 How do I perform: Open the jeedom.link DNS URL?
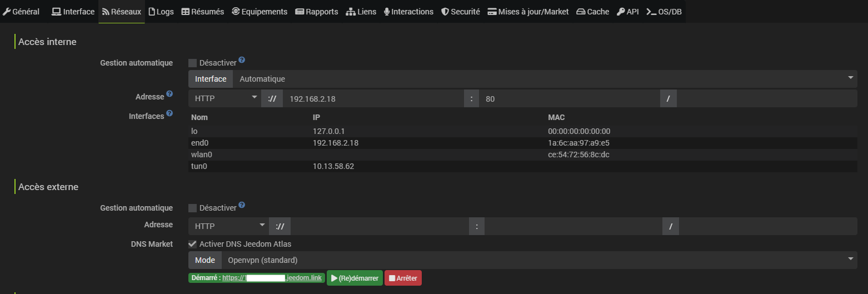(272, 278)
